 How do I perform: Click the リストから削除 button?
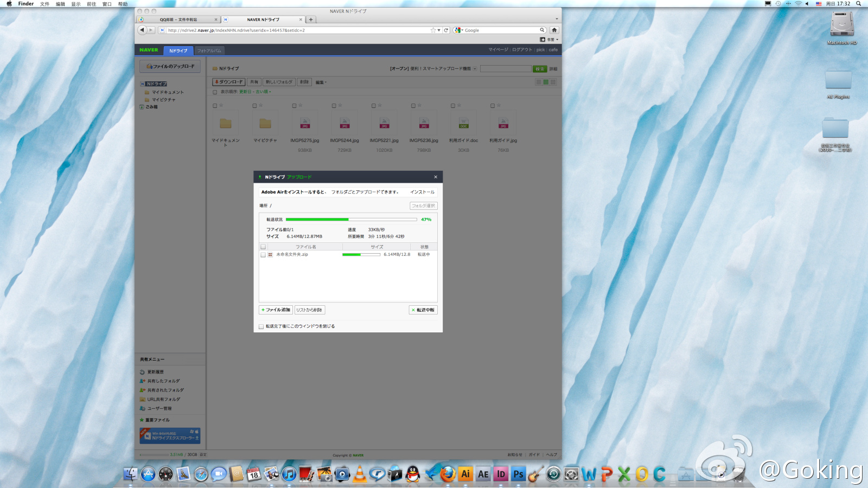coord(310,310)
